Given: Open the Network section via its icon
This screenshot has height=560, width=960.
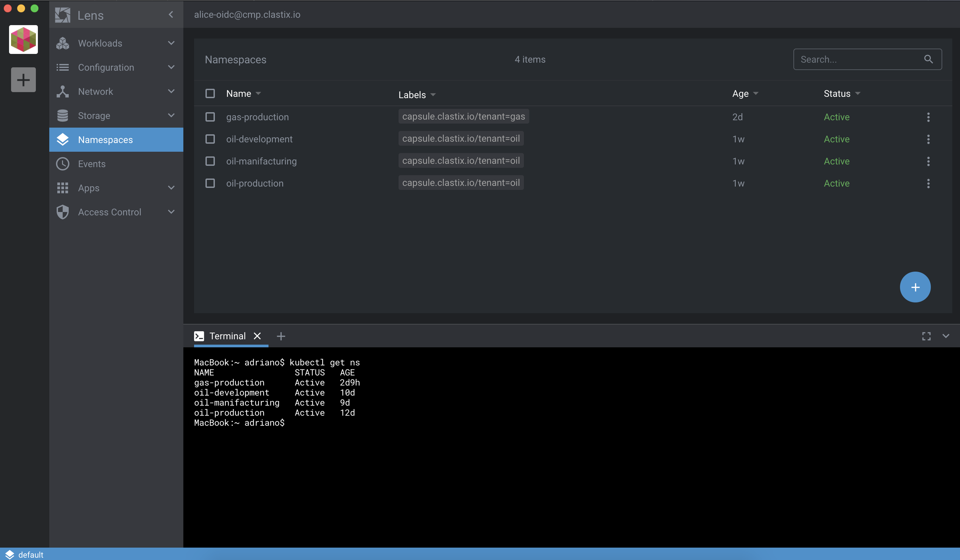Looking at the screenshot, I should pos(62,91).
